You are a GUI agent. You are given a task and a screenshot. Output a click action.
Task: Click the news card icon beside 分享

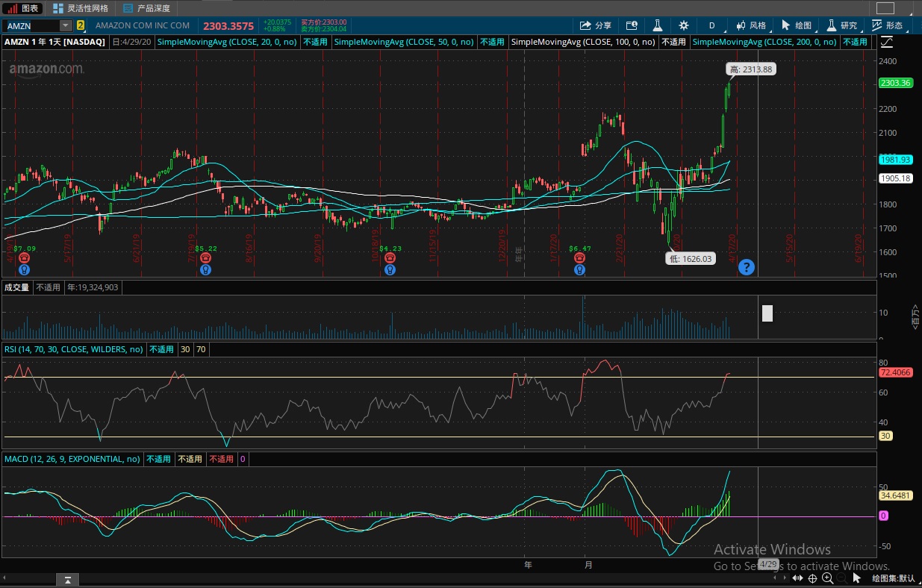point(632,25)
